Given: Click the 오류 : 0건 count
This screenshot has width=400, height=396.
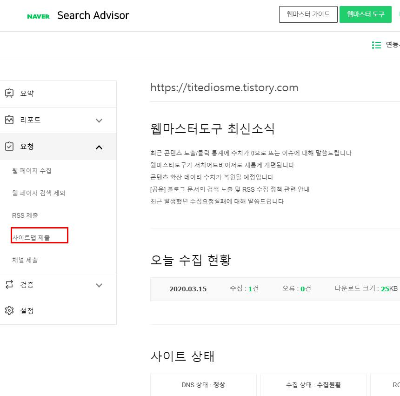Looking at the screenshot, I should pos(297,288).
